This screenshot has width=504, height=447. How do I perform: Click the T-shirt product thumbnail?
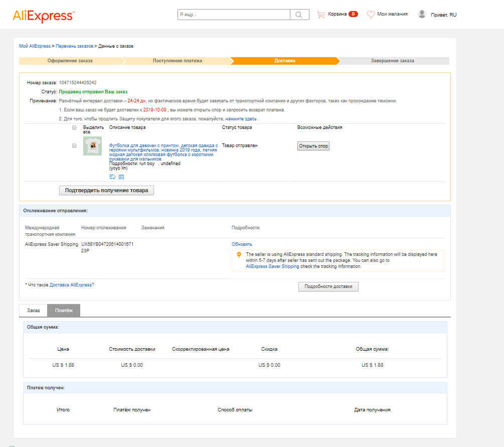pyautogui.click(x=93, y=146)
